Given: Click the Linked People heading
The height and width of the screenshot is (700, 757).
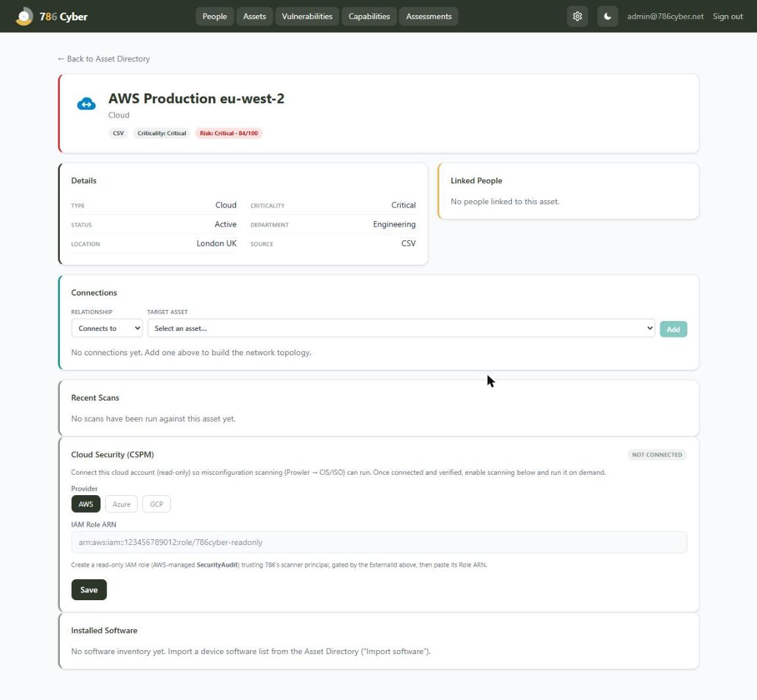Looking at the screenshot, I should click(x=476, y=181).
